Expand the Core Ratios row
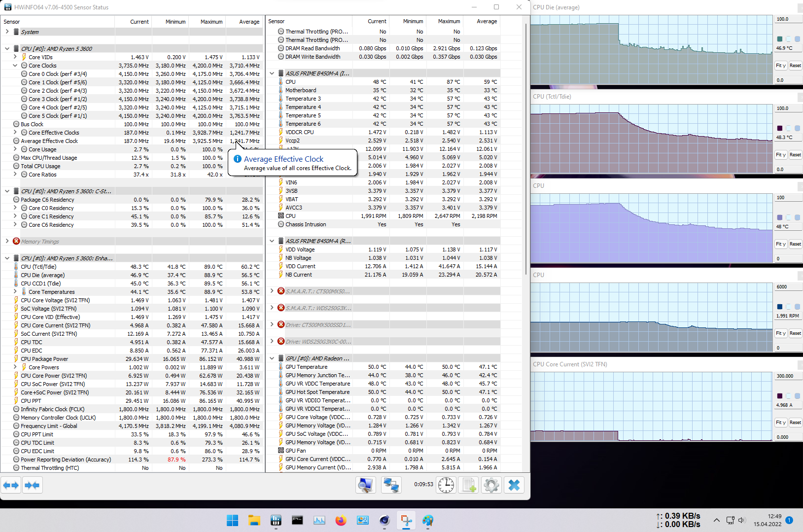Screen dimensions: 803x532 [x=15, y=175]
